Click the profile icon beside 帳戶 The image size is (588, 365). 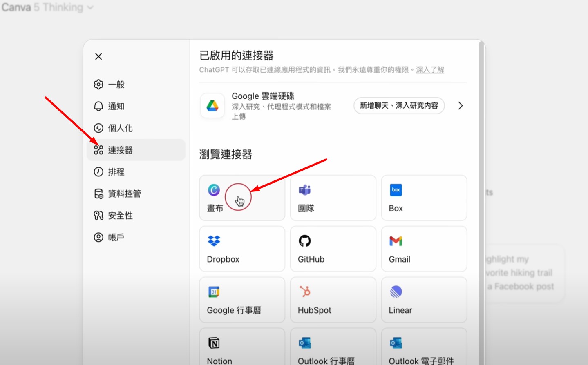[x=98, y=237]
